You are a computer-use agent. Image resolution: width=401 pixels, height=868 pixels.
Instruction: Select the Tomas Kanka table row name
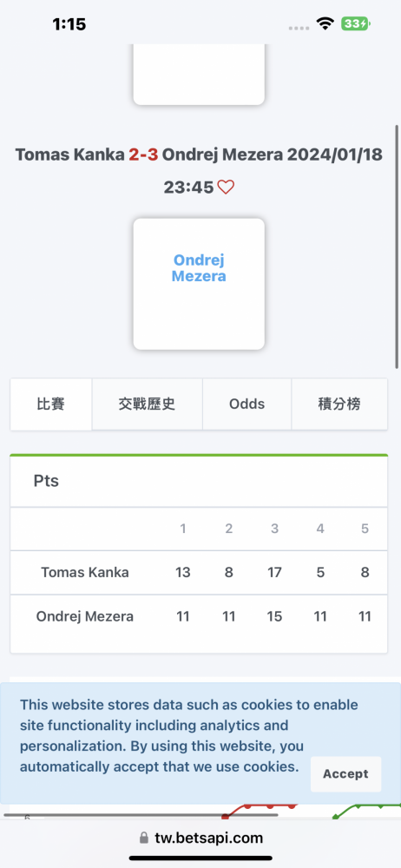[85, 572]
